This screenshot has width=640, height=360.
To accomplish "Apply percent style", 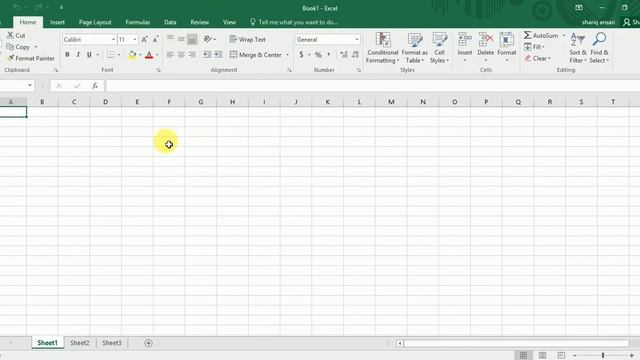I will coord(318,55).
